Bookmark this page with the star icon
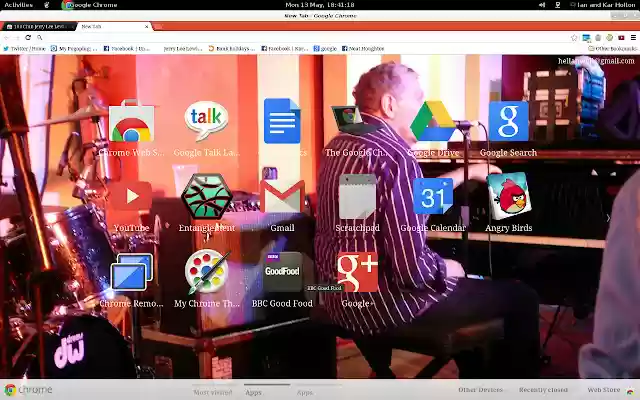640x400 pixels. click(574, 38)
